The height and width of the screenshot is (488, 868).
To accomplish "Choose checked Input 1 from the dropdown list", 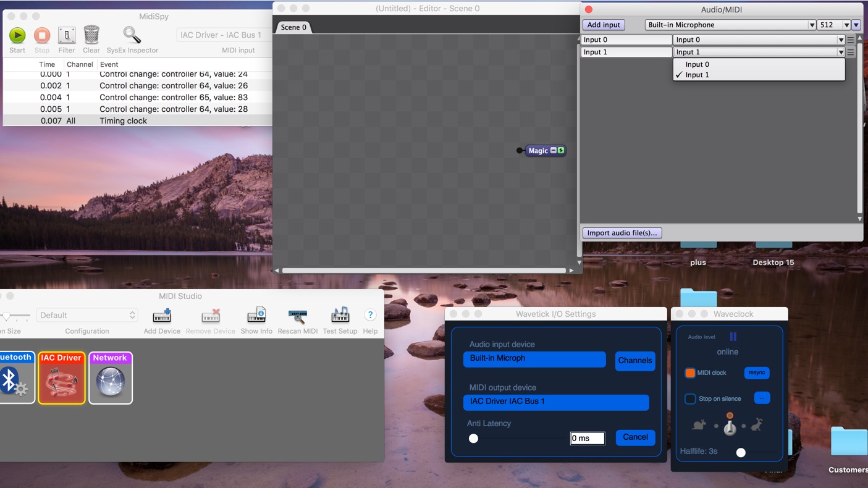I will (x=759, y=75).
